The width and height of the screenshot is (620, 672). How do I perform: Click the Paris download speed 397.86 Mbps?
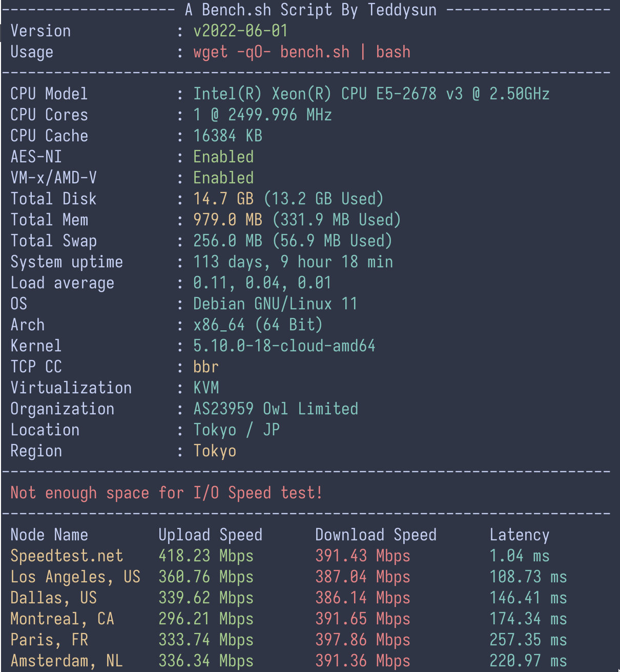(x=363, y=640)
